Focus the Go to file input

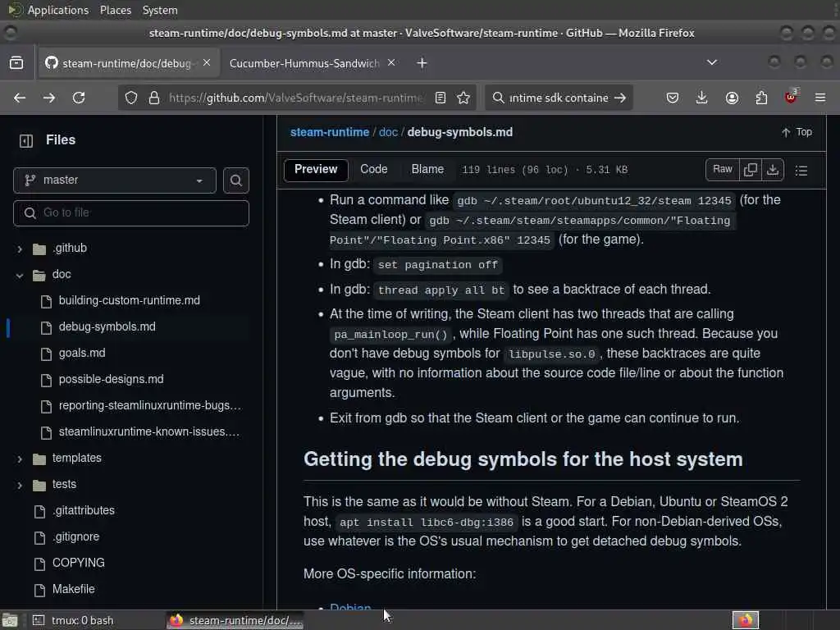coord(131,213)
